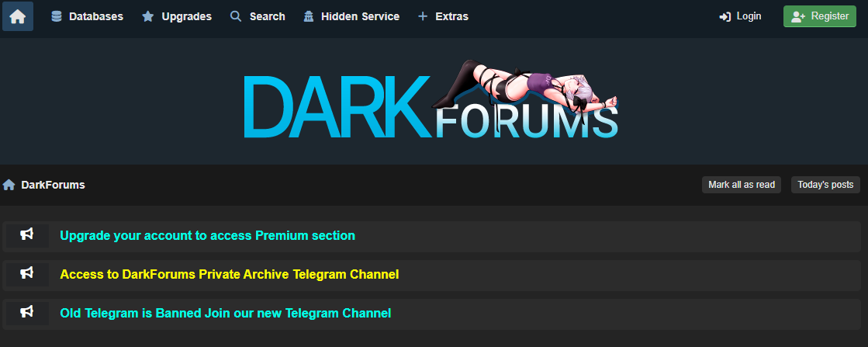The width and height of the screenshot is (868, 347).
Task: Open DarkForums breadcrumb link
Action: [x=54, y=185]
